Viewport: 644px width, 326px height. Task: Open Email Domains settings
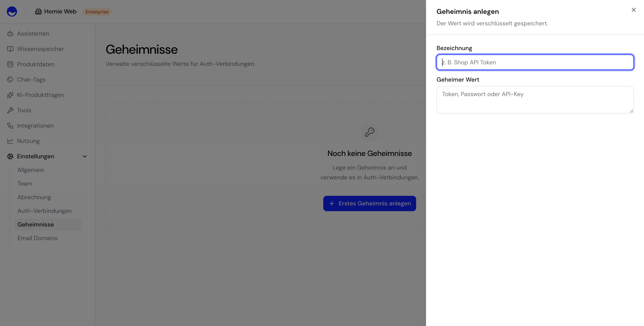(x=37, y=238)
